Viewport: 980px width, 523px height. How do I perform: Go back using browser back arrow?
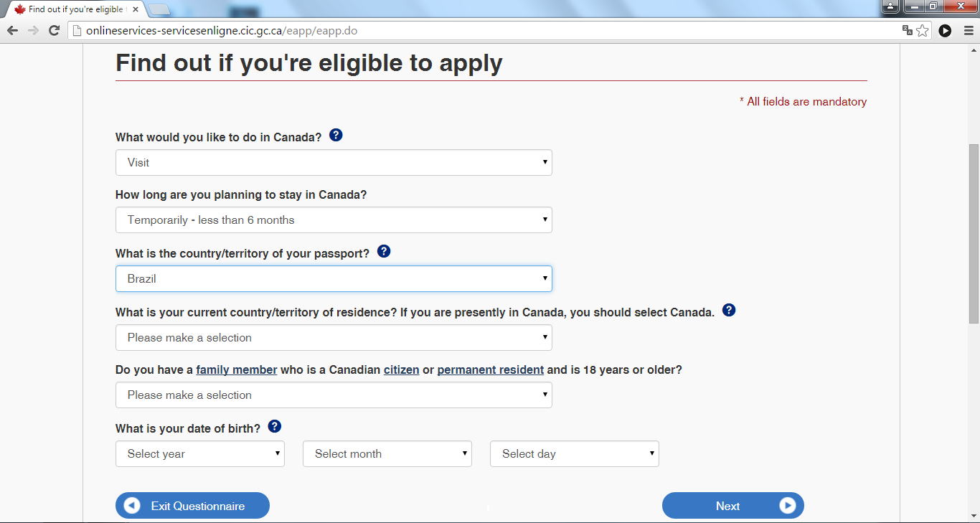pos(12,31)
